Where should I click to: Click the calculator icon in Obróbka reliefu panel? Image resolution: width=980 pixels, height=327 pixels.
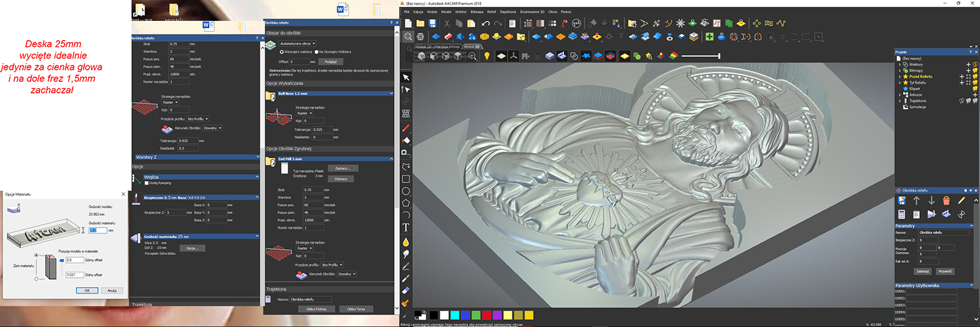902,214
